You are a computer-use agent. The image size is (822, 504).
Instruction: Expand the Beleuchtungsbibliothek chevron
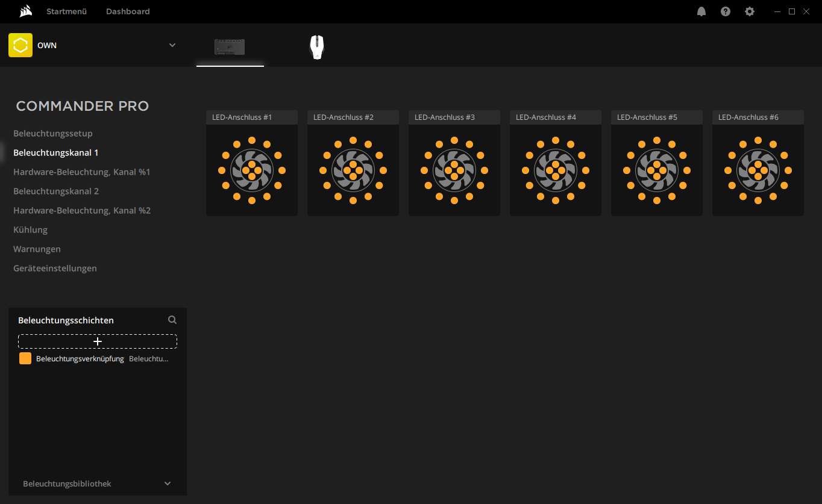click(x=168, y=484)
